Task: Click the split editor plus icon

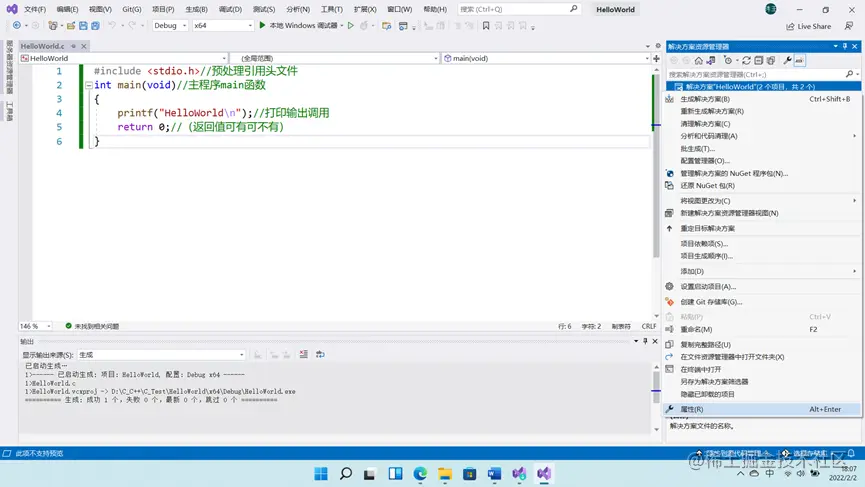Action: pyautogui.click(x=656, y=58)
